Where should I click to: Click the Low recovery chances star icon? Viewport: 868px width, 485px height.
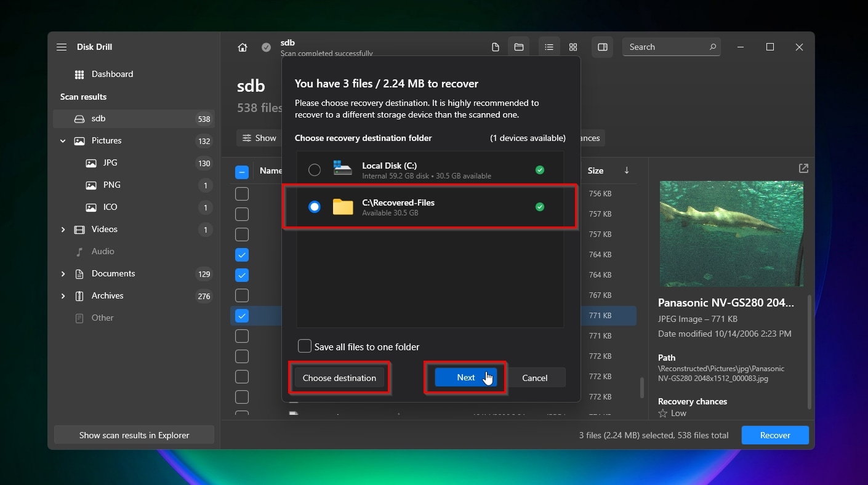coord(663,414)
